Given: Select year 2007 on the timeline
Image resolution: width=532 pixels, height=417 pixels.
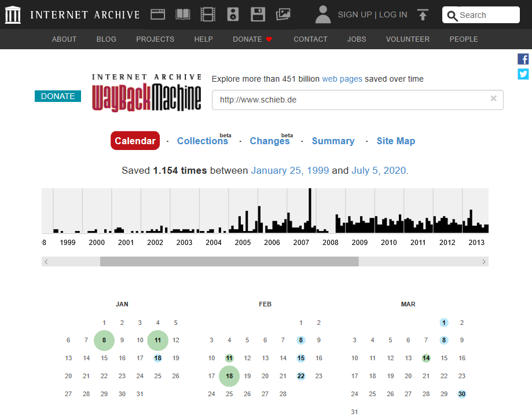Looking at the screenshot, I should (x=301, y=243).
